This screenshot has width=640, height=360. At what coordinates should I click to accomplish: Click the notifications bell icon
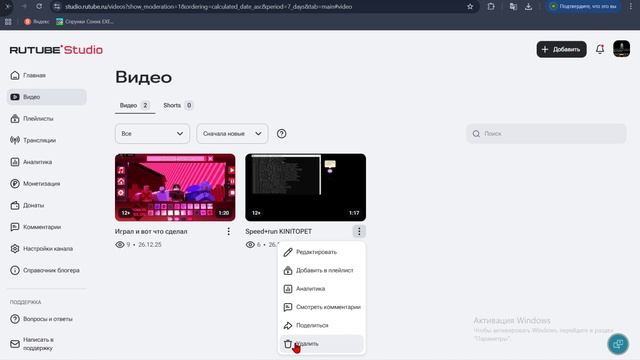(600, 49)
